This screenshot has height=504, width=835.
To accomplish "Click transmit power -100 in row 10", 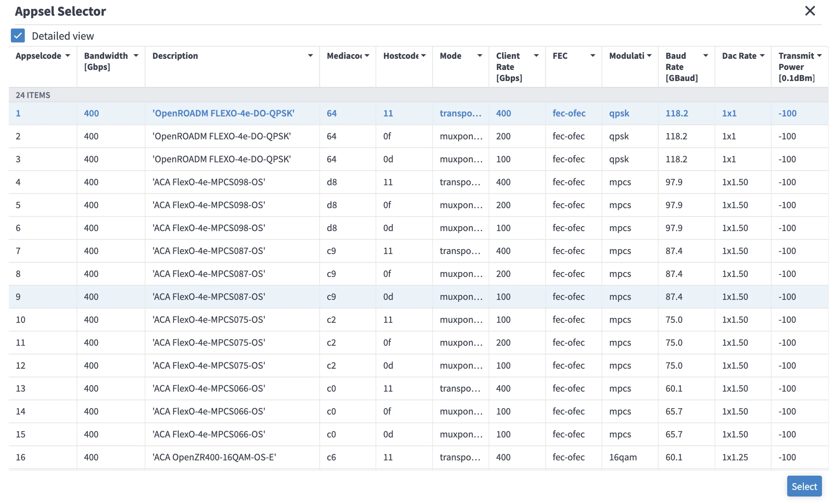I will tap(787, 320).
